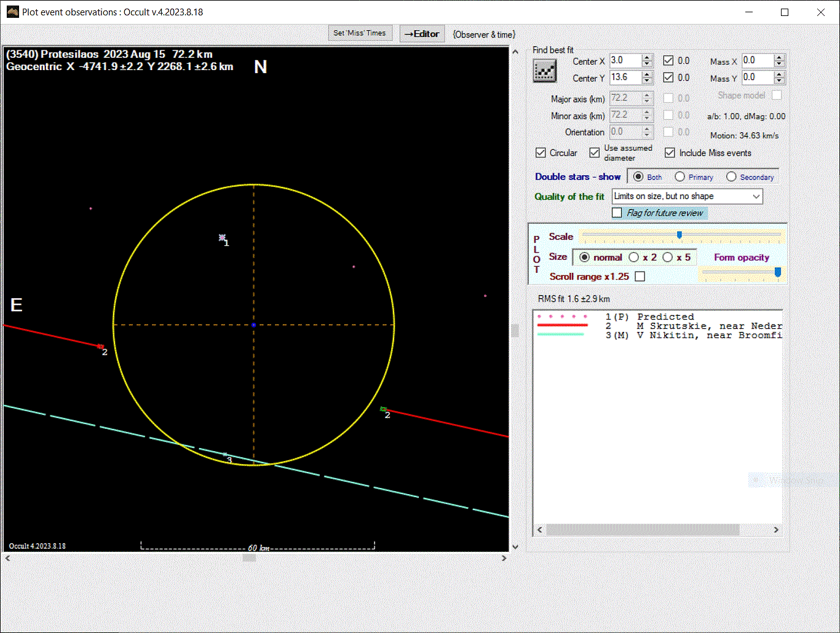Toggle Include Miss events checkbox
Screen dimensions: 840x633
click(670, 152)
